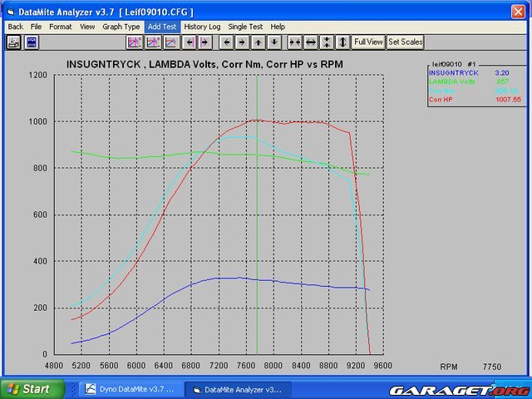Click the vertical expand double-arrow icon
Screen dimensions: 532x399
342,42
